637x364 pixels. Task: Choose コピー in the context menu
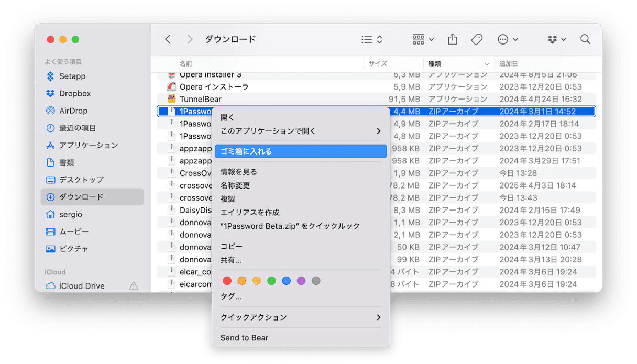[x=301, y=246]
